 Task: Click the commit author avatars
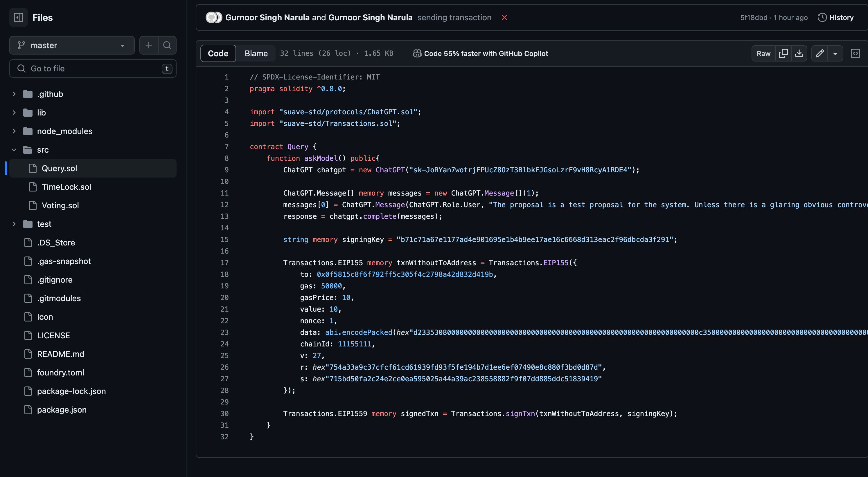point(214,17)
